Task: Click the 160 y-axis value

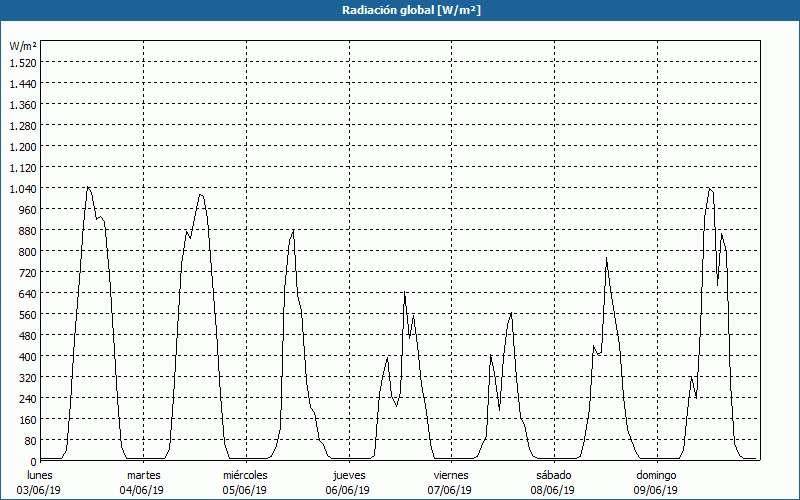Action: [28, 419]
